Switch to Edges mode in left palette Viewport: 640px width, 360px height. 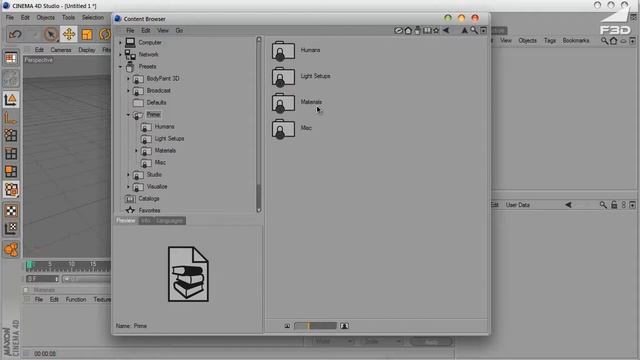pyautogui.click(x=11, y=153)
